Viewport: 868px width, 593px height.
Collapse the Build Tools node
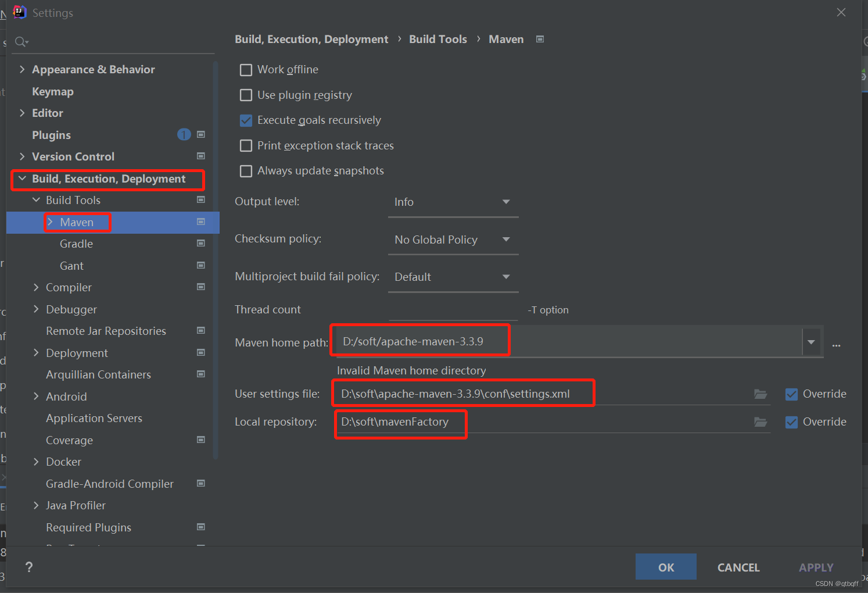pyautogui.click(x=36, y=200)
